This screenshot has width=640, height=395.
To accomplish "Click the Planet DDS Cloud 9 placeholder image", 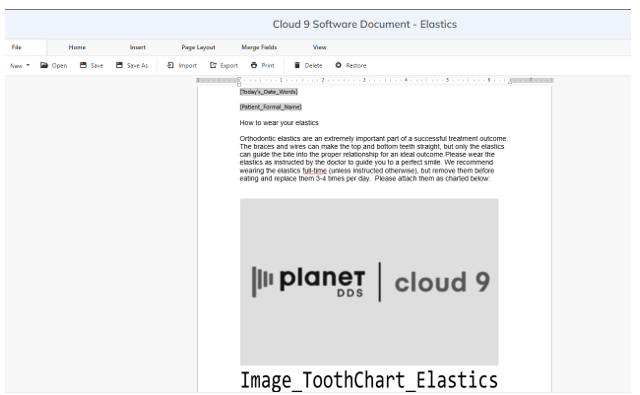I will [x=369, y=282].
